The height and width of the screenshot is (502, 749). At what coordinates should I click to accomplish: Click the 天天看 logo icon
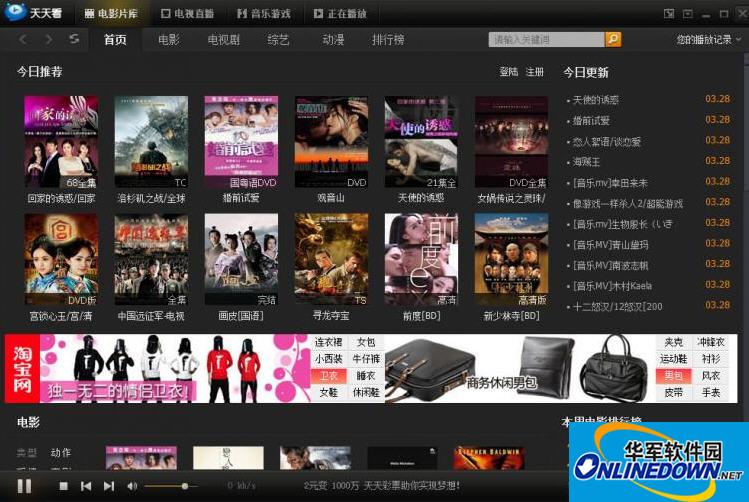15,11
